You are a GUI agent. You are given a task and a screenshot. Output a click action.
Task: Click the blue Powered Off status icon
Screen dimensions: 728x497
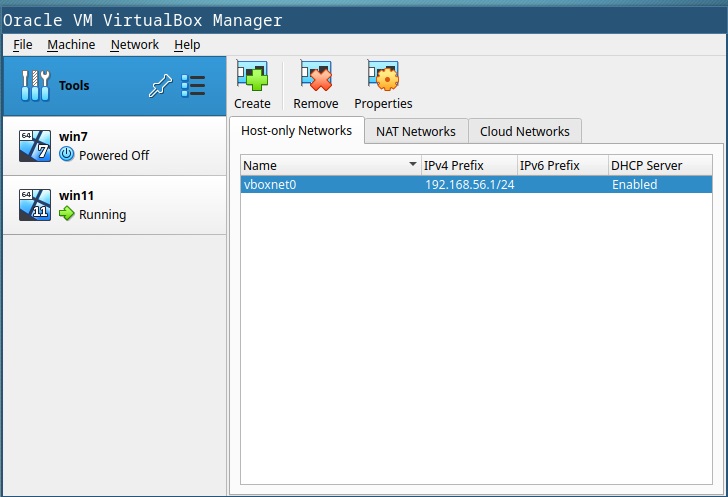click(x=66, y=154)
